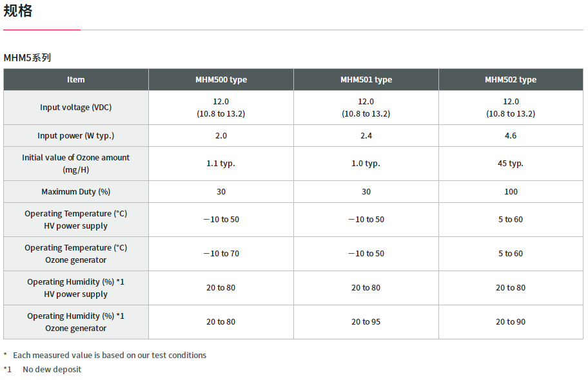Click the 1.1 typ. ozone value cell
This screenshot has width=588, height=380.
221,164
